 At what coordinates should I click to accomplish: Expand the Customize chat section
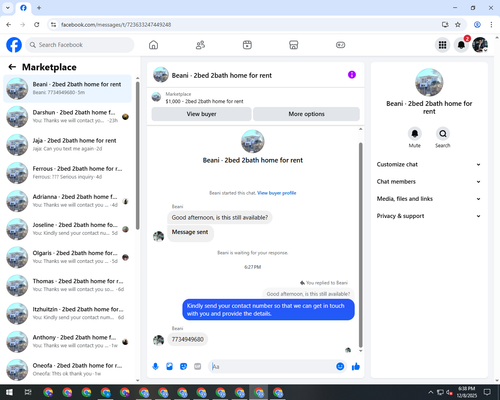tap(429, 164)
